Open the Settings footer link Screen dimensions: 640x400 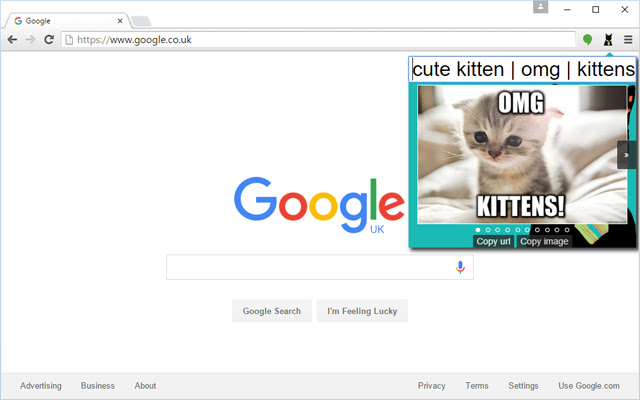coord(523,386)
